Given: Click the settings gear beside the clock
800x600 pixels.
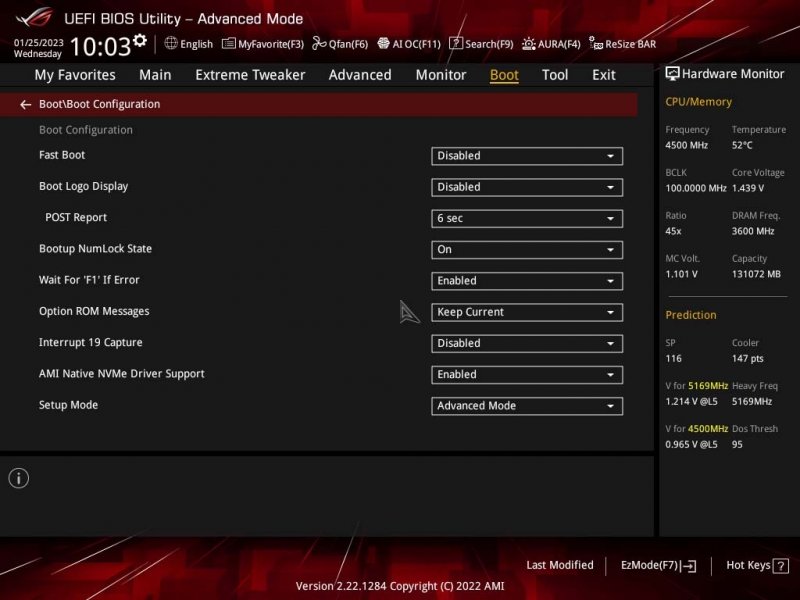Looking at the screenshot, I should click(140, 40).
